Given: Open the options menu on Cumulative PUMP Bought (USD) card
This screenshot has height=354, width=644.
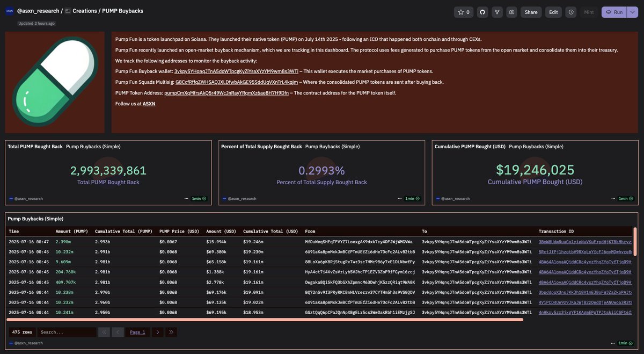Looking at the screenshot, I should click(612, 198).
